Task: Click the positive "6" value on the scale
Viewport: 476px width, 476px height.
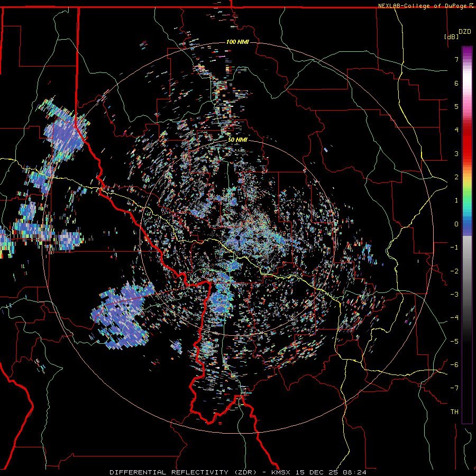Action: pos(456,83)
